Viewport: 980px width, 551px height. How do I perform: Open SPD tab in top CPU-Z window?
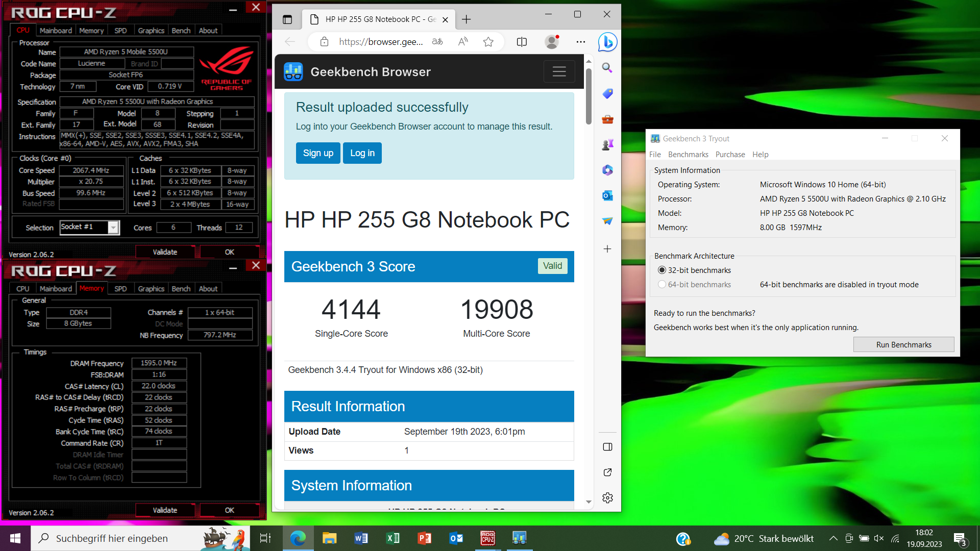120,31
